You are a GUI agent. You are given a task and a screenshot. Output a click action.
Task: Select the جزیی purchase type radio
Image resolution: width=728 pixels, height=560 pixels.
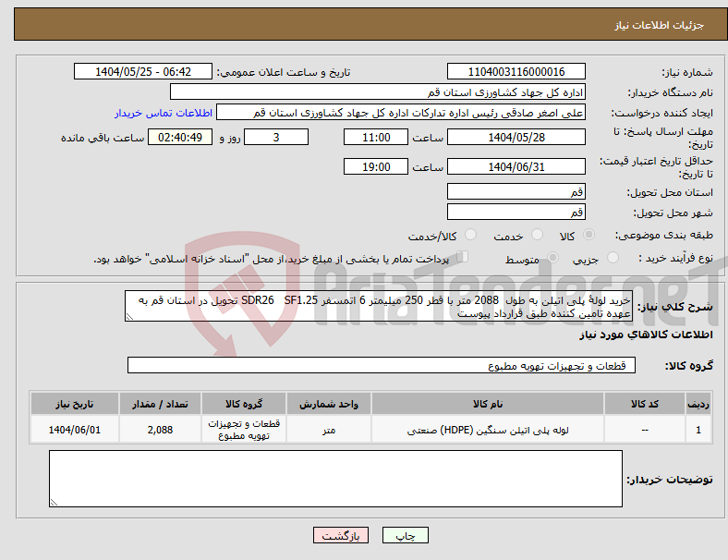click(613, 257)
